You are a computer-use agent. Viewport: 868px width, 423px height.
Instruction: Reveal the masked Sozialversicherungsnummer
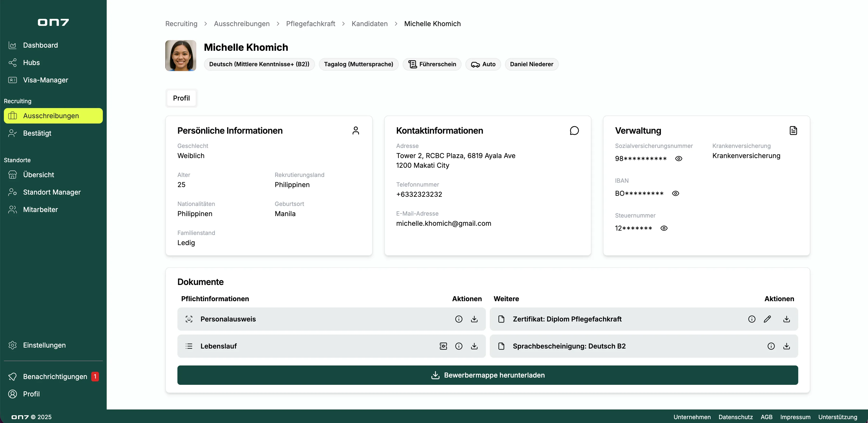(679, 159)
